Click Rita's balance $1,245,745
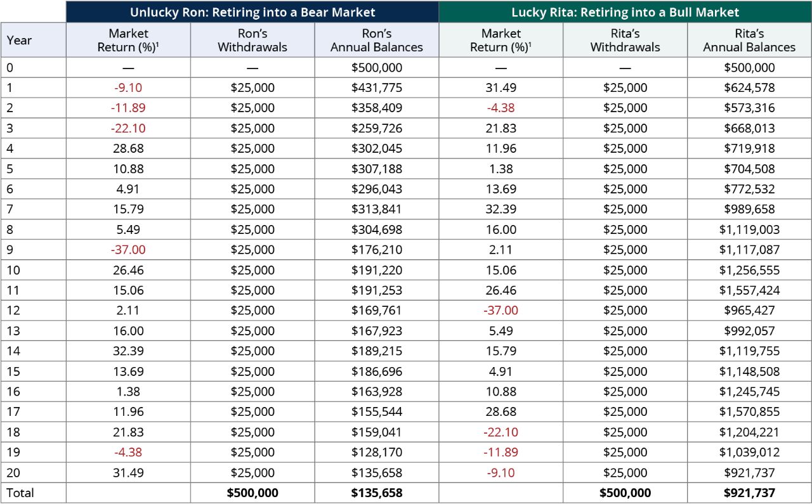This screenshot has width=812, height=504. (x=749, y=392)
